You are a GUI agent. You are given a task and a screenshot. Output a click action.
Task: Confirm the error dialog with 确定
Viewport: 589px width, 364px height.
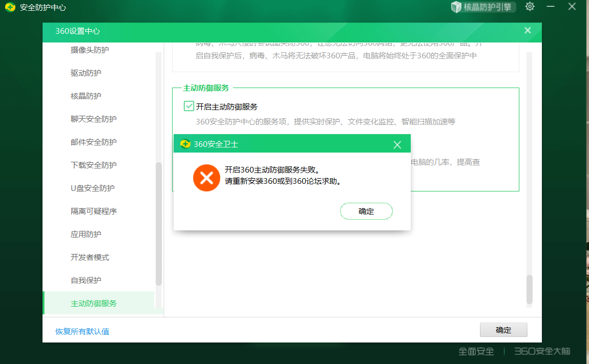tap(366, 211)
